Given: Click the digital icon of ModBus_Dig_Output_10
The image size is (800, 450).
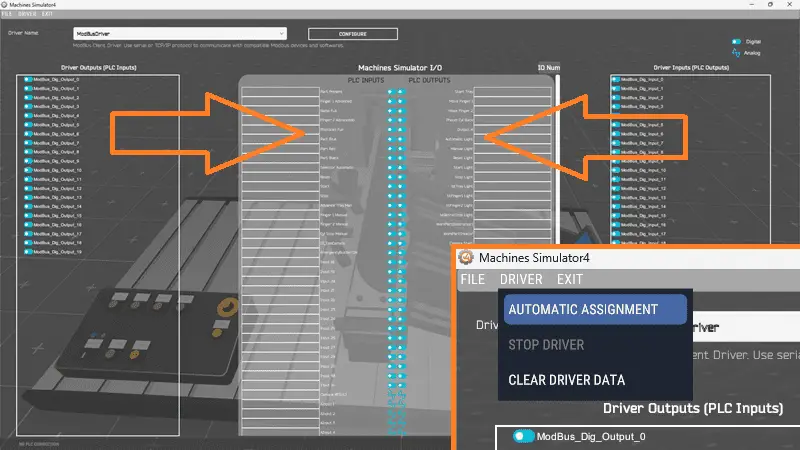Looking at the screenshot, I should 28,170.
